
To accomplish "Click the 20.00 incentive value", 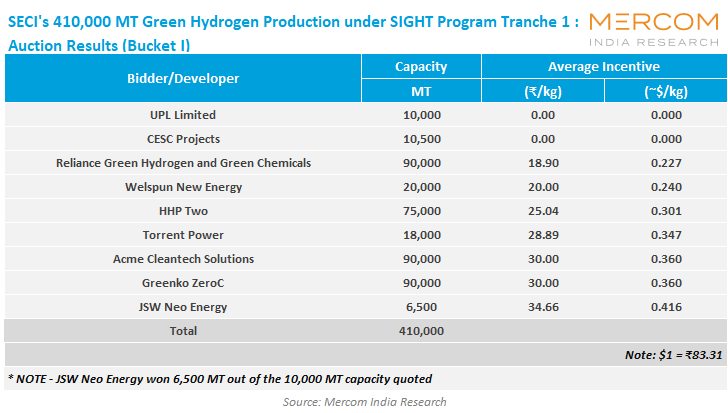I will tap(543, 187).
